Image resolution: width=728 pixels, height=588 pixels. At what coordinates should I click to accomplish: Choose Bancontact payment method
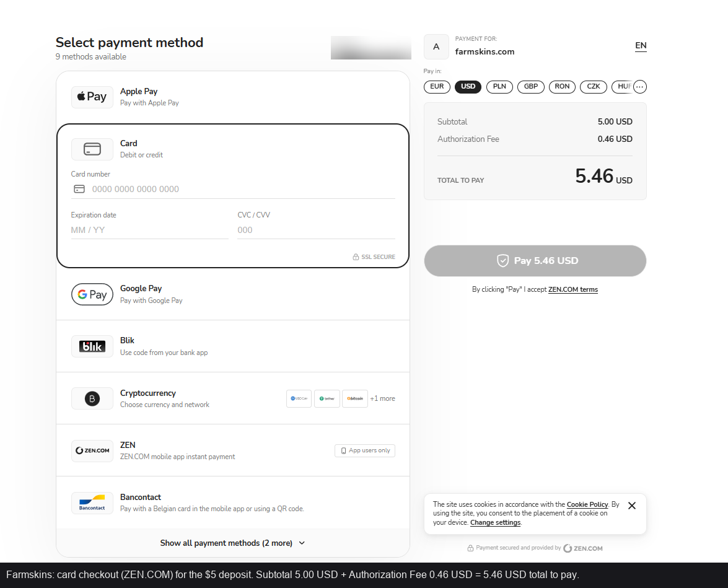(x=233, y=502)
